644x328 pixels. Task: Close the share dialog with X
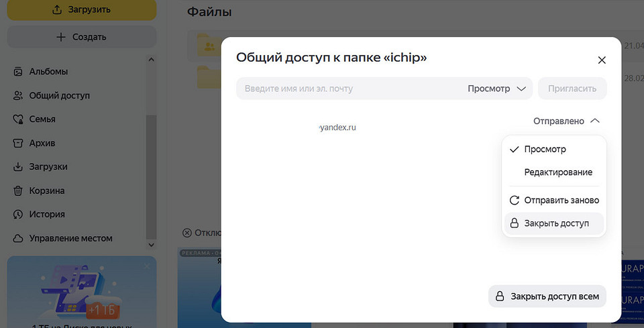(602, 60)
